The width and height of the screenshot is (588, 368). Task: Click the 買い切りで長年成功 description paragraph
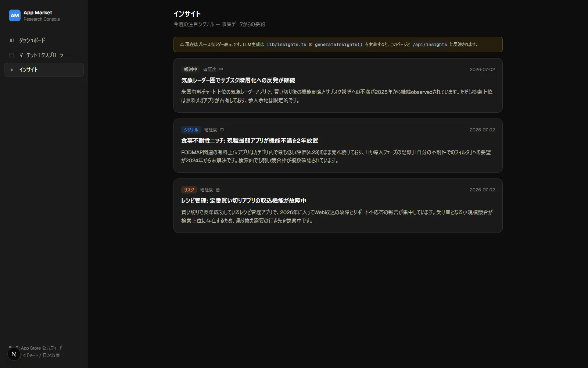coord(337,216)
